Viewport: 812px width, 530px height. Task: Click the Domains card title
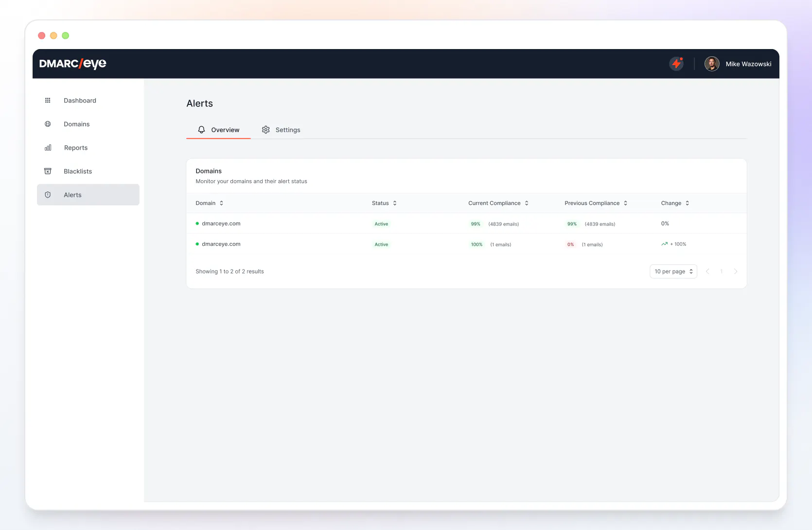pyautogui.click(x=209, y=171)
